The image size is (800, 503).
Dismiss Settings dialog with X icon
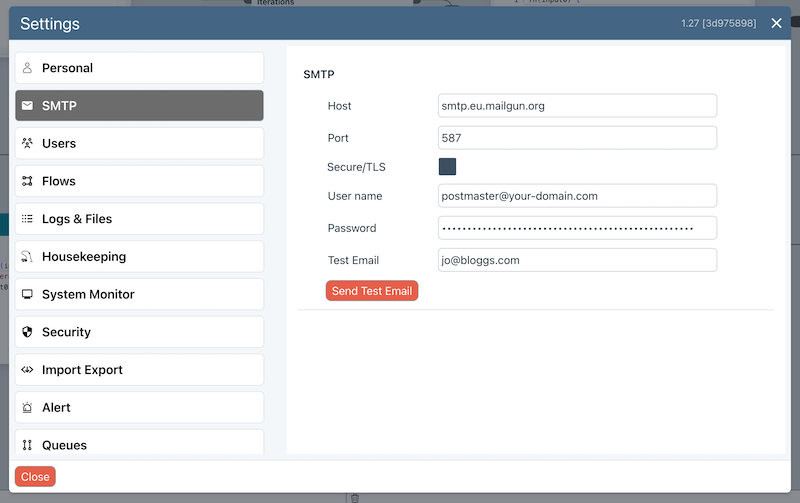[x=777, y=23]
